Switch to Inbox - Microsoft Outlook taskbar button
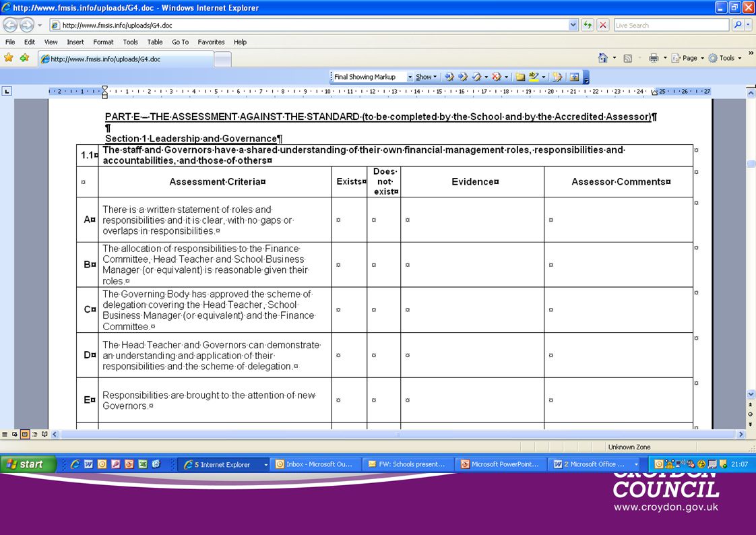The image size is (756, 535). pos(315,464)
